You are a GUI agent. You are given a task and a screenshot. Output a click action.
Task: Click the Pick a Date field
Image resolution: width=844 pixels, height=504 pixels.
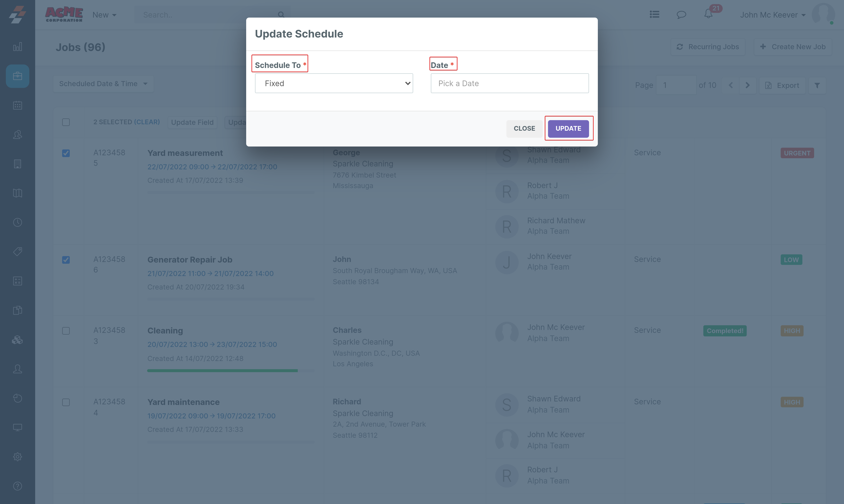[x=509, y=83]
